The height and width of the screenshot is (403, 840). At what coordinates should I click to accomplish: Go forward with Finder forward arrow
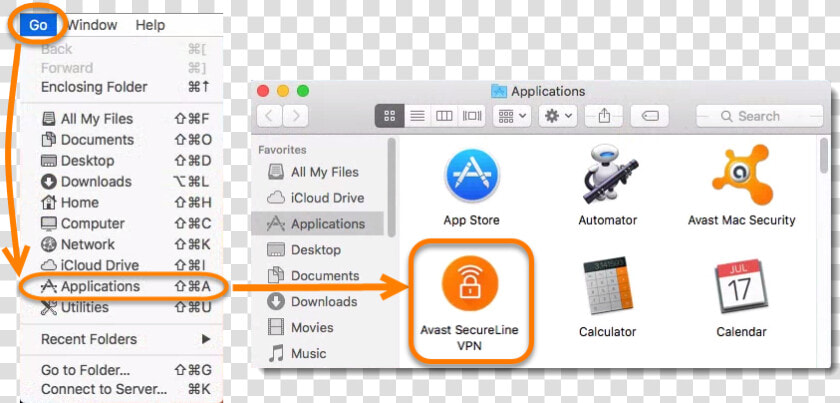click(296, 116)
